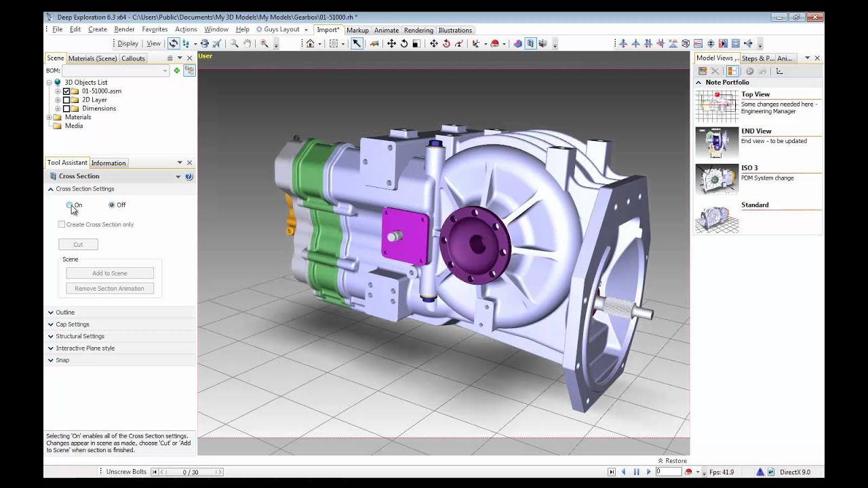Image resolution: width=868 pixels, height=488 pixels.
Task: Open the Render menu
Action: pyautogui.click(x=124, y=30)
